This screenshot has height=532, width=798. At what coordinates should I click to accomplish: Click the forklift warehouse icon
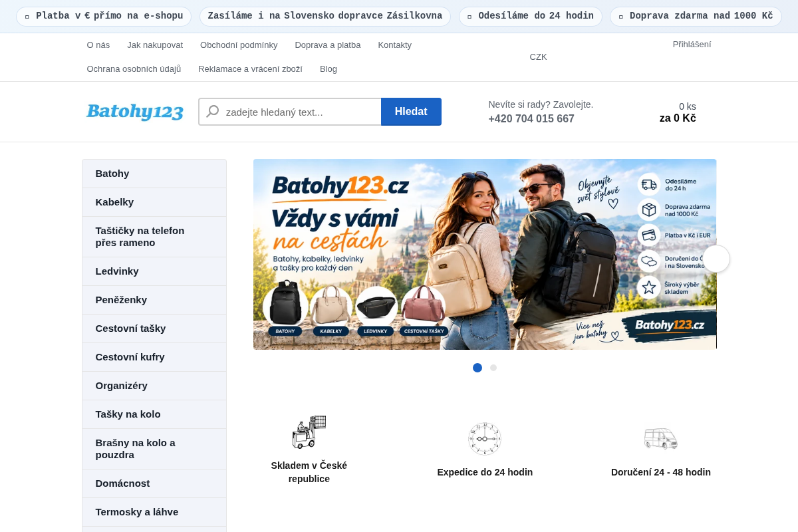point(309,432)
